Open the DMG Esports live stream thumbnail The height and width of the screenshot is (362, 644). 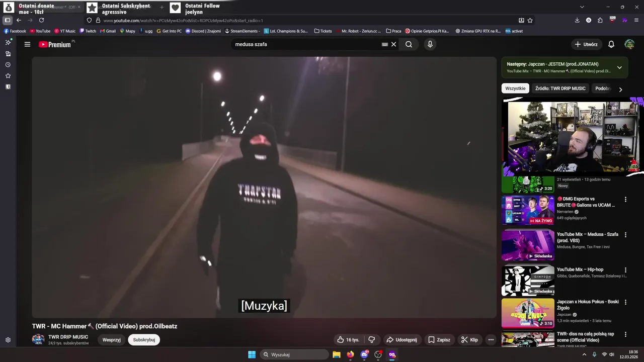click(528, 210)
